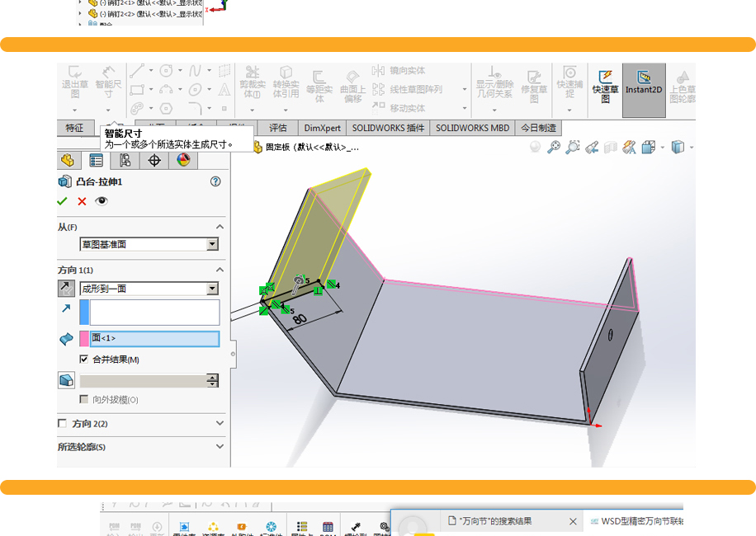
Task: Open the DimXpertManager crosshair tab
Action: click(x=154, y=160)
